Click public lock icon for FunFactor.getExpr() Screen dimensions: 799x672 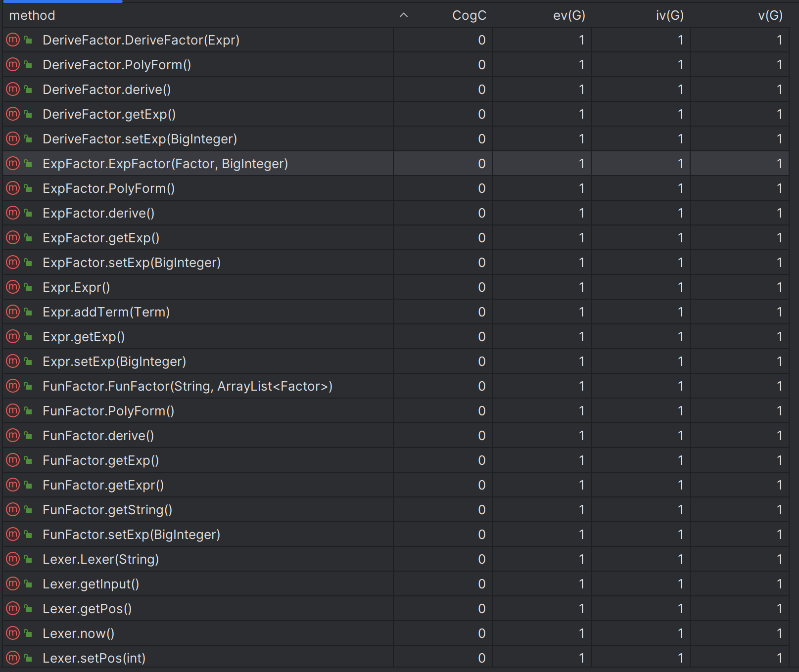28,485
